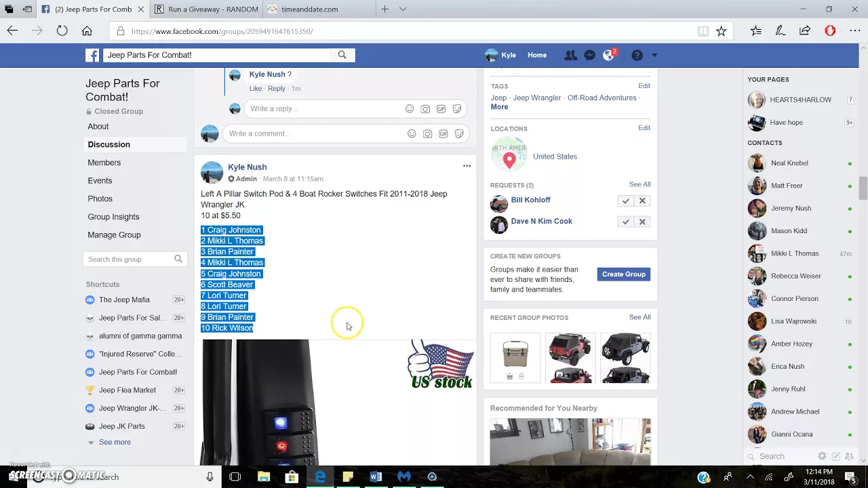
Task: Approve Bill Kohloff's join request
Action: pos(626,201)
